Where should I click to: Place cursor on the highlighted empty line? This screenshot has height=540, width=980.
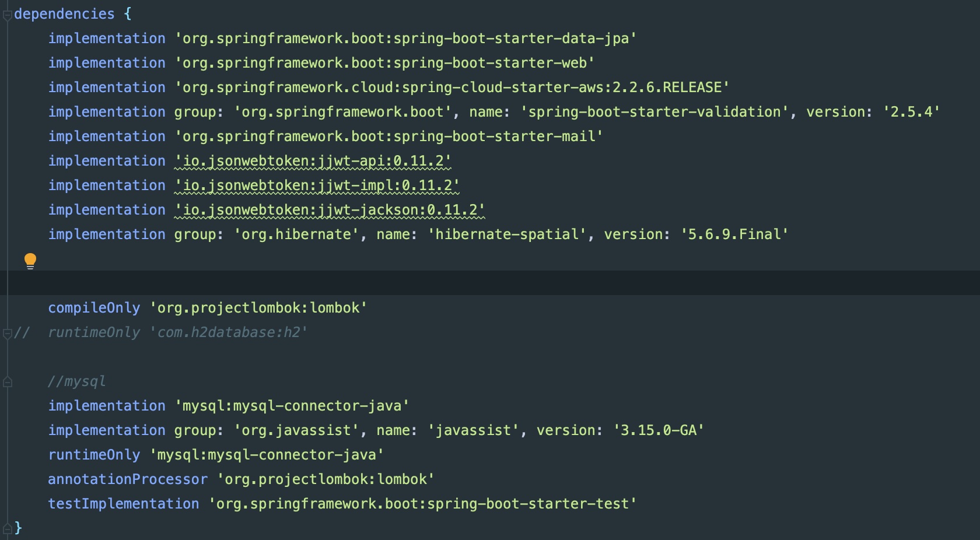pos(490,283)
